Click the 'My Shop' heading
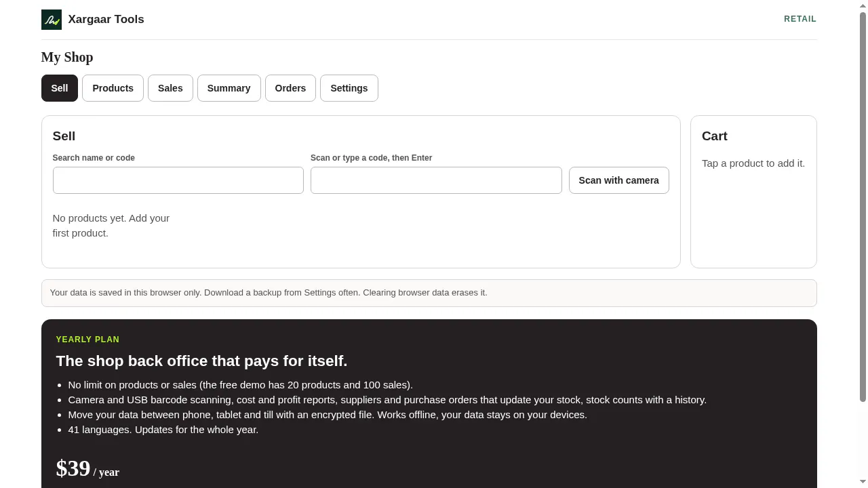The width and height of the screenshot is (868, 488). point(67,57)
